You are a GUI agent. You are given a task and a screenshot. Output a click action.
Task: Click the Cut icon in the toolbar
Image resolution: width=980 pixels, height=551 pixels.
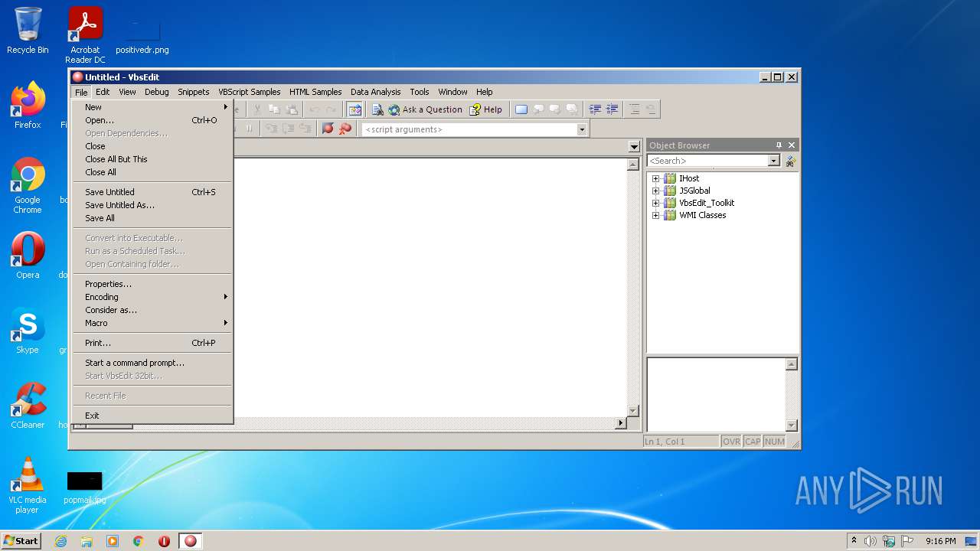pyautogui.click(x=257, y=109)
